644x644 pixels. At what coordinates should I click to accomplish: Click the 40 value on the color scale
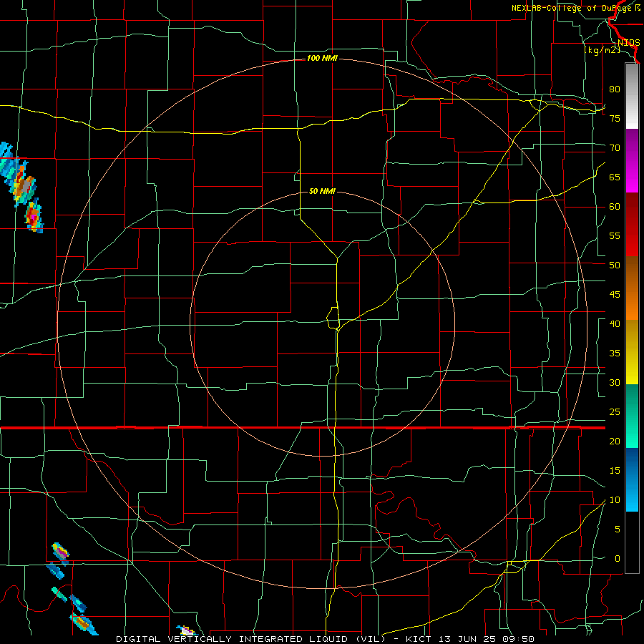615,324
